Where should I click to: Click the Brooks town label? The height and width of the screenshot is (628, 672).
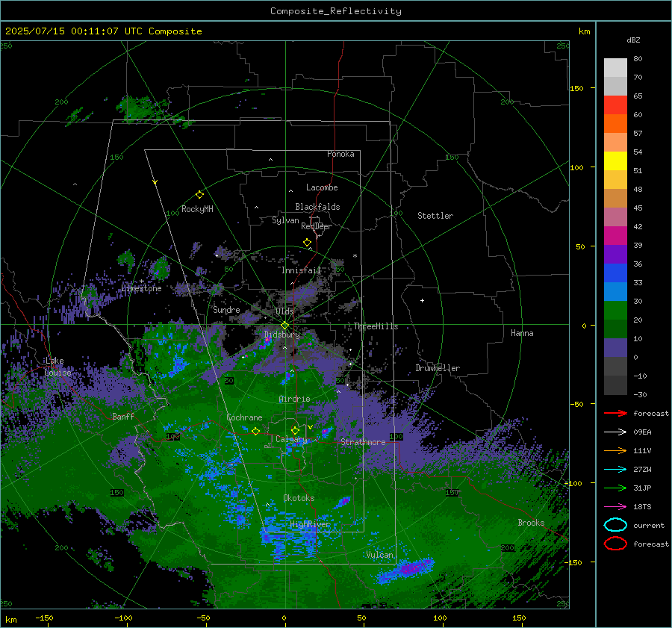pyautogui.click(x=531, y=523)
